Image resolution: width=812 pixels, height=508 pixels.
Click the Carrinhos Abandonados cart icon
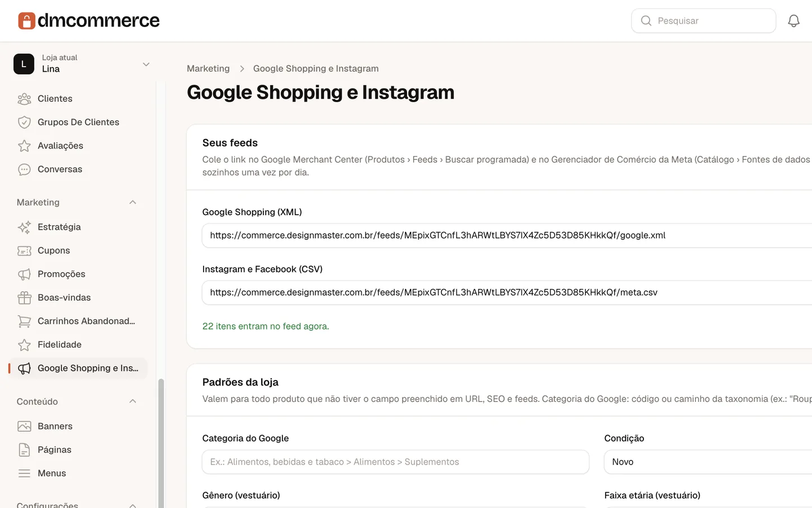coord(24,321)
